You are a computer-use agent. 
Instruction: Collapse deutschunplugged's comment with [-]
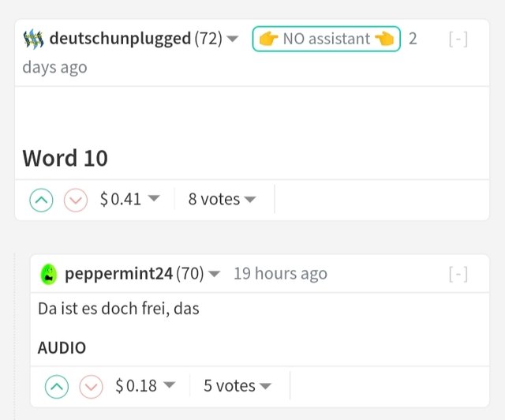point(458,39)
